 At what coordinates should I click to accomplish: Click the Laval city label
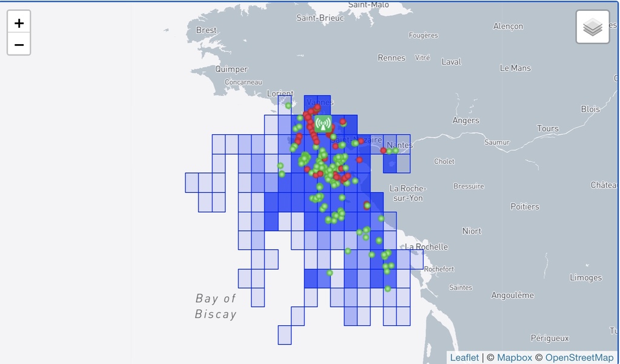451,62
